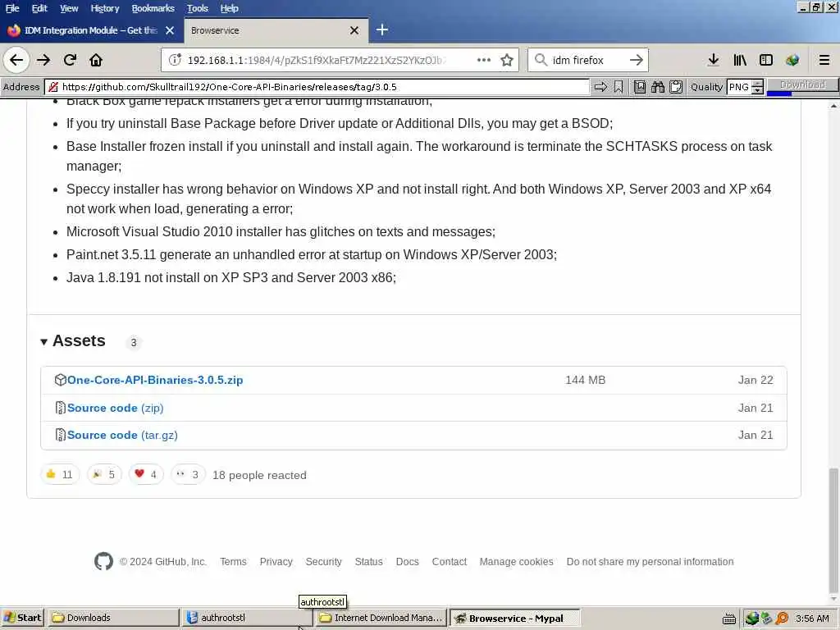This screenshot has width=840, height=630.
Task: Open footer Privacy link
Action: (x=276, y=561)
